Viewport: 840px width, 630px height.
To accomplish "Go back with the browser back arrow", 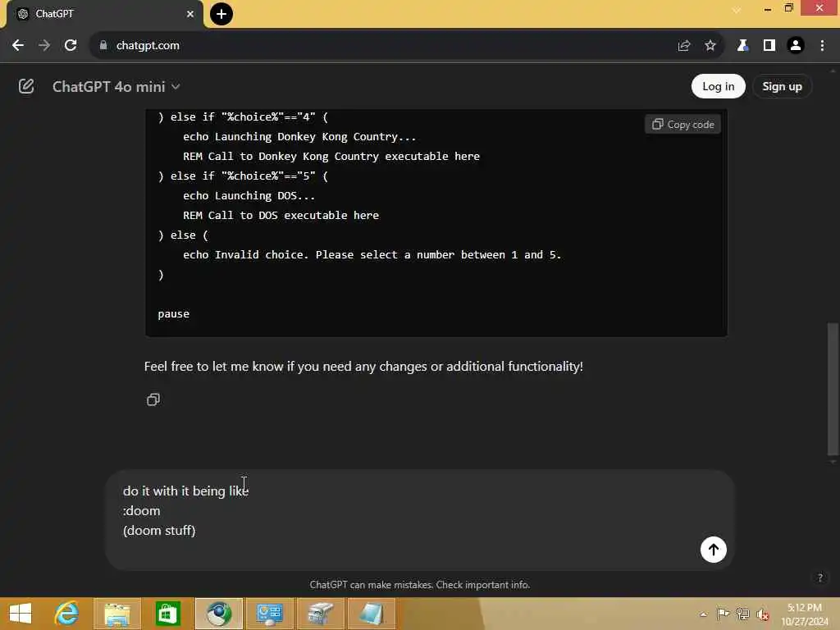I will tap(18, 46).
